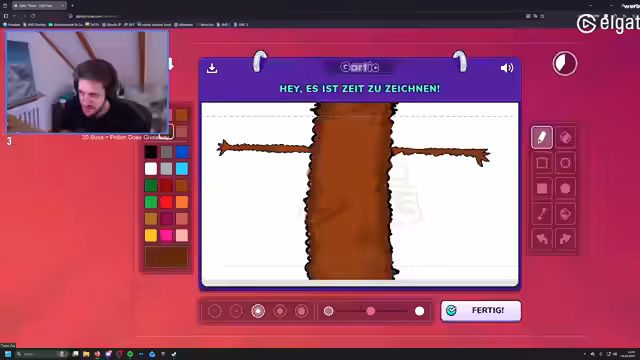Choose the empty ellipse shape tool

click(565, 163)
